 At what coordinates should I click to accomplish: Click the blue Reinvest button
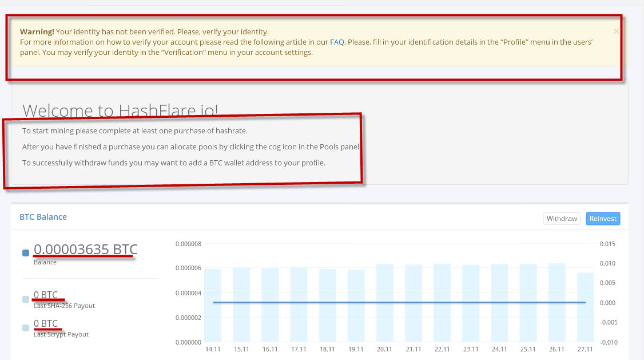tap(603, 218)
